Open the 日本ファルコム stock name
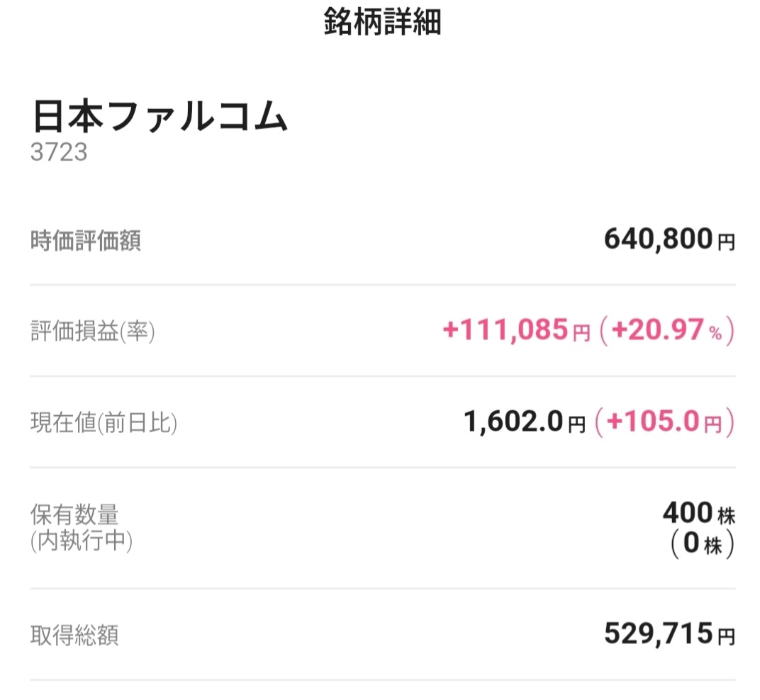The height and width of the screenshot is (700, 760). point(160,118)
